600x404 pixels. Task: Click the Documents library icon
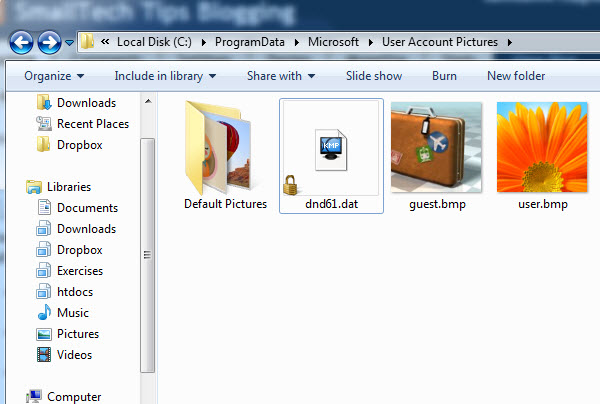pos(44,207)
